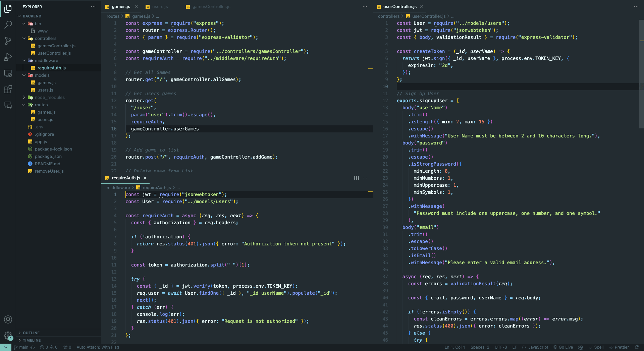Select the userController.js tab
This screenshot has width=644, height=351.
pos(400,7)
